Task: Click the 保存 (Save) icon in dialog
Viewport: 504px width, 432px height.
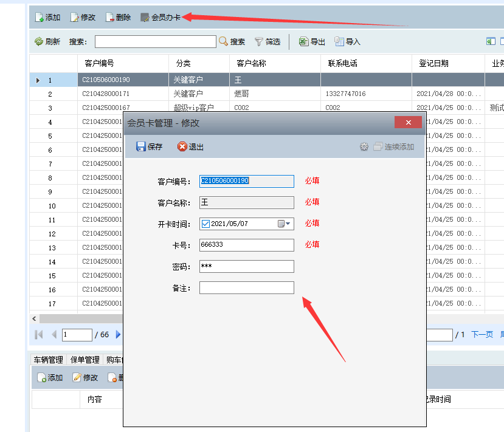Action: tap(141, 146)
